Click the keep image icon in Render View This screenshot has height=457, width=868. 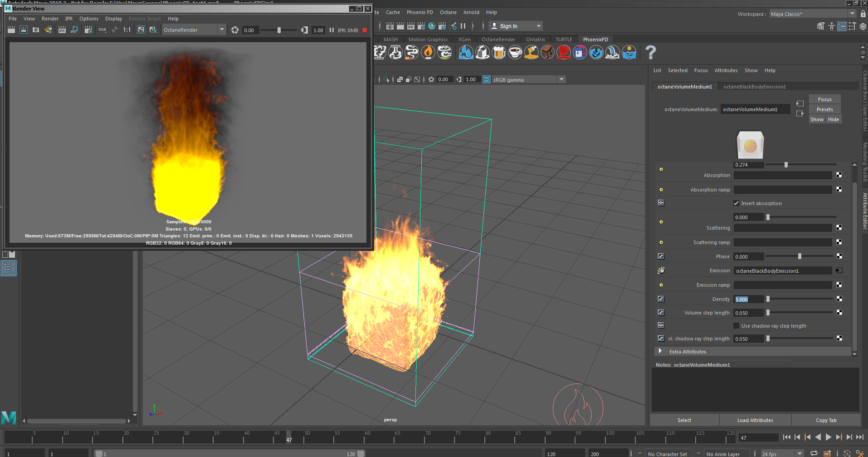(141, 30)
